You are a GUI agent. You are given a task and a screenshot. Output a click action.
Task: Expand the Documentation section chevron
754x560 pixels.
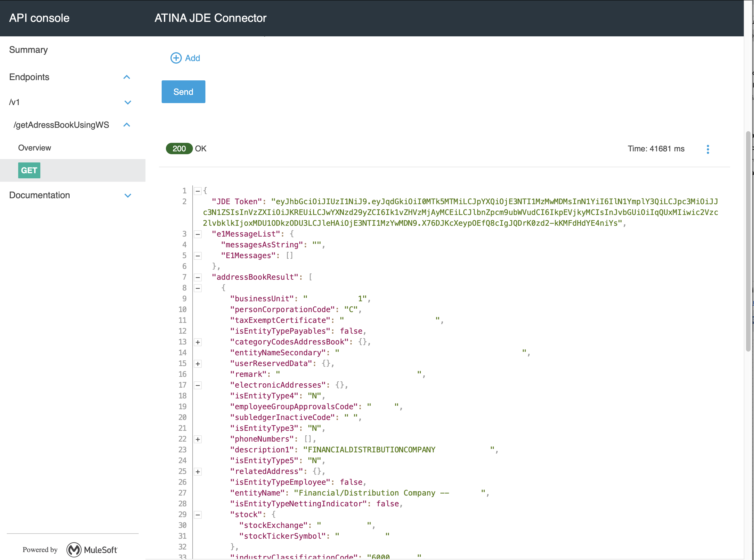(128, 196)
